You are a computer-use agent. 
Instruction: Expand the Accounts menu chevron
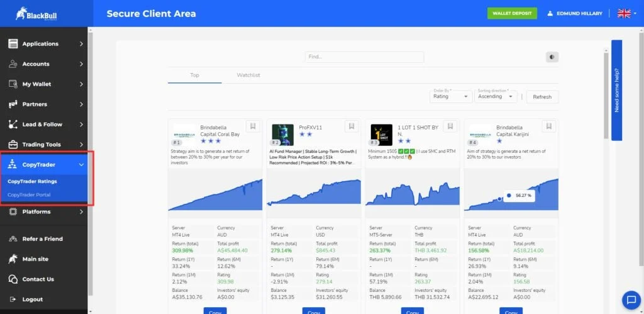click(x=81, y=64)
